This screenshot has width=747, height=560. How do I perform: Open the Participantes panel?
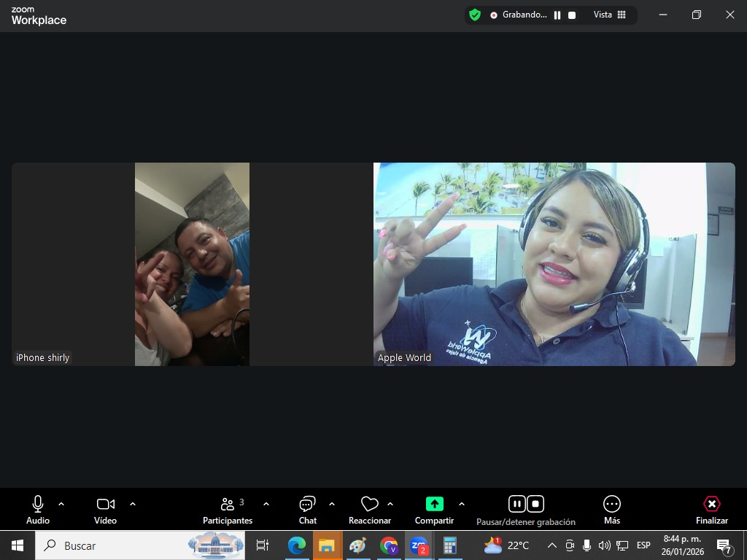[x=228, y=509]
